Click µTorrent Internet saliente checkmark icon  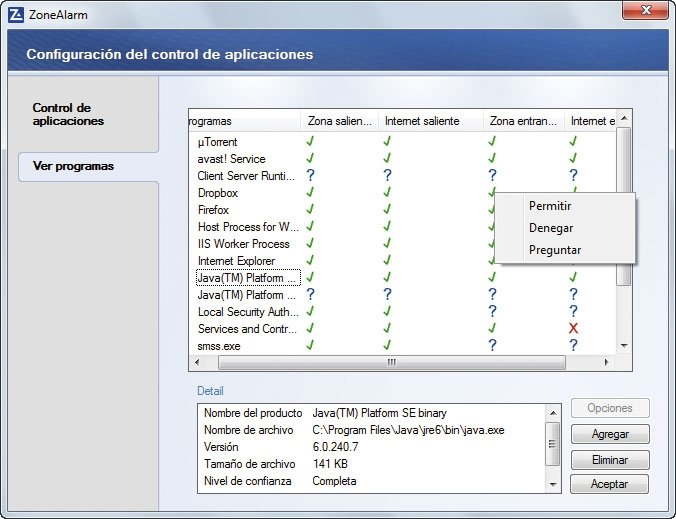387,141
